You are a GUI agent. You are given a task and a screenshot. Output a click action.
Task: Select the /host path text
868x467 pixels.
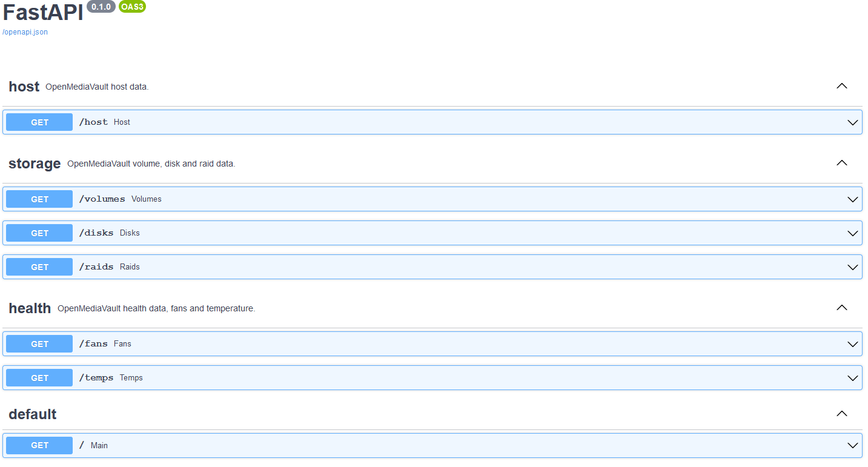point(93,122)
